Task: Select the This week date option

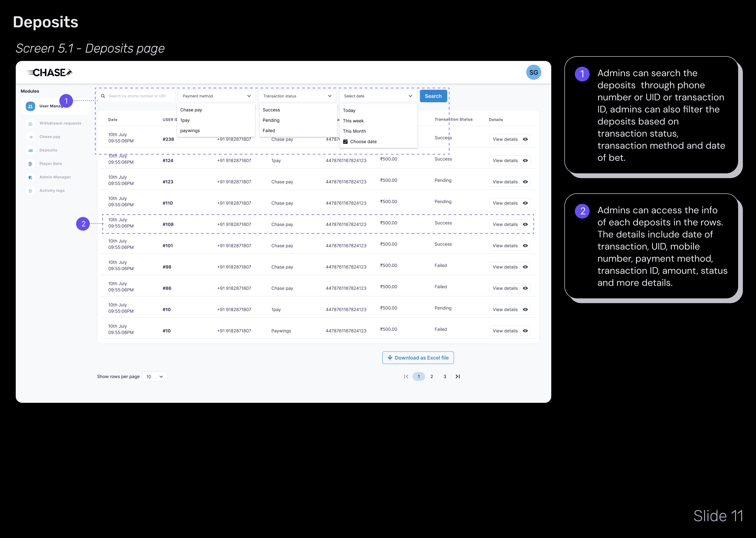Action: 353,121
